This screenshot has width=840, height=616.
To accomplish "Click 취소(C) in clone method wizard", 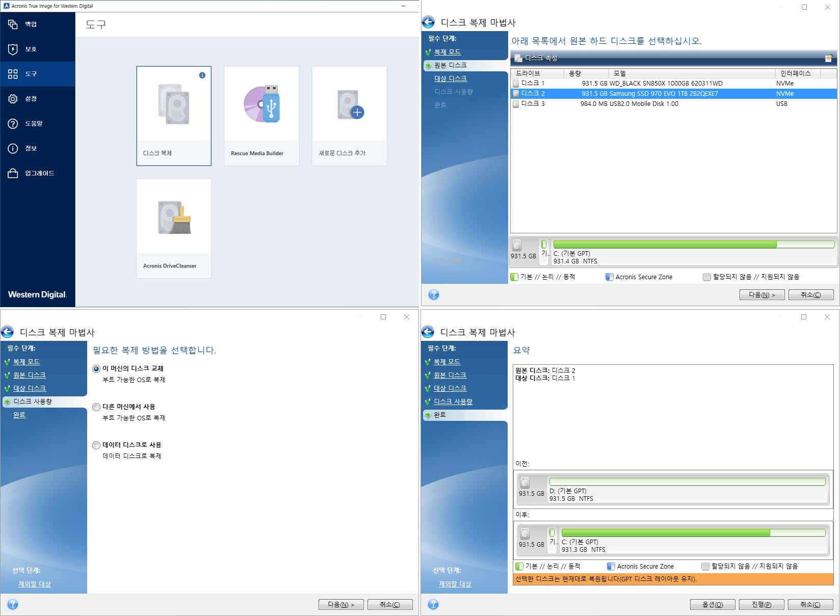I will (x=390, y=604).
